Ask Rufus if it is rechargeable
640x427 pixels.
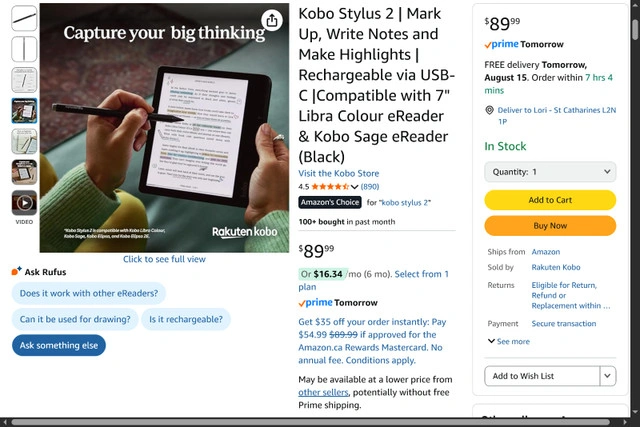tap(185, 319)
